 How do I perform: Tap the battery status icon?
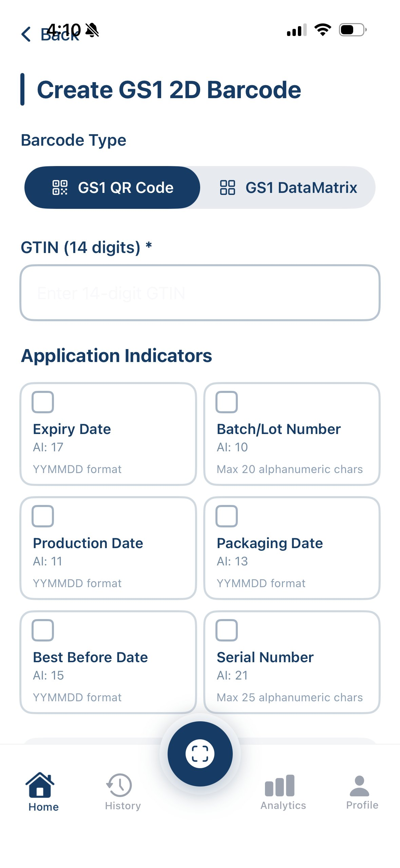(x=353, y=30)
